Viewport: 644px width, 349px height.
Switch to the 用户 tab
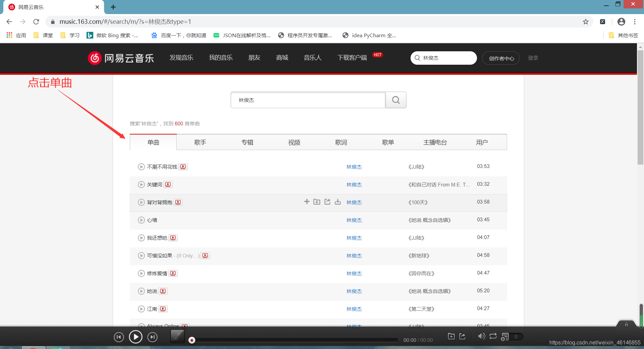pyautogui.click(x=482, y=142)
